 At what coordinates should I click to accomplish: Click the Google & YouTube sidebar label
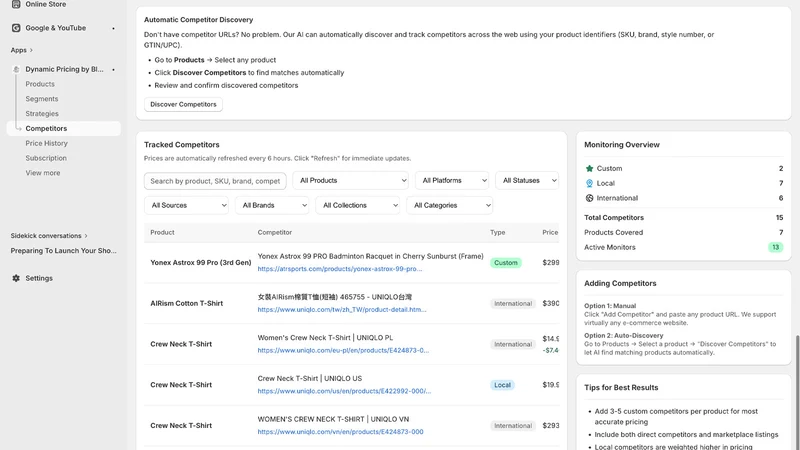pos(56,28)
